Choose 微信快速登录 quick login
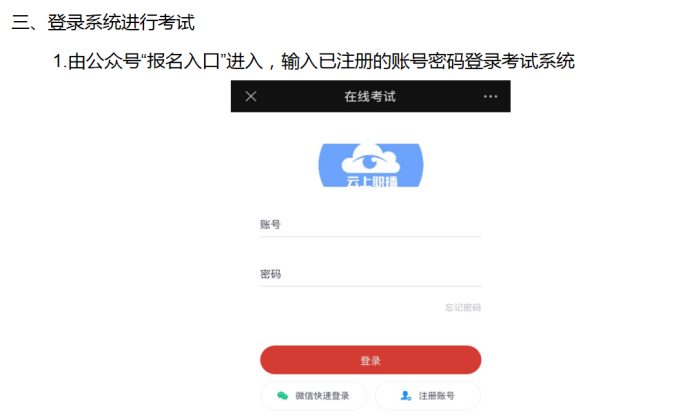The width and height of the screenshot is (688, 420). click(x=313, y=396)
